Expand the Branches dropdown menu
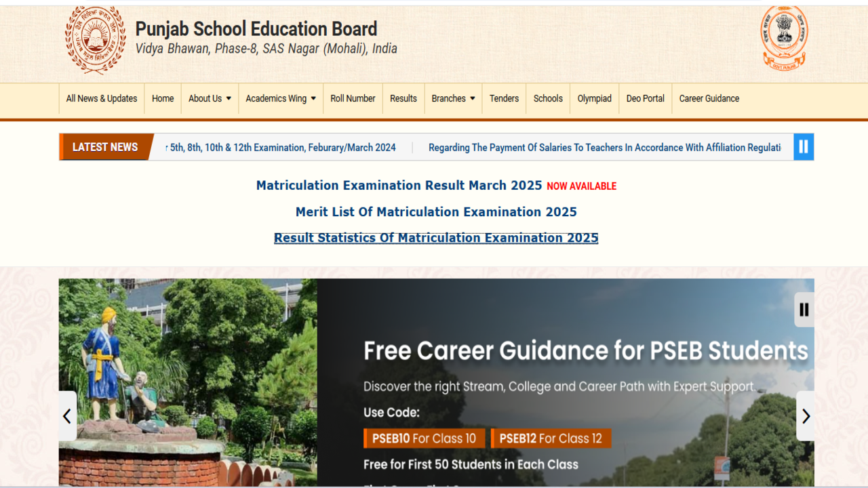The height and width of the screenshot is (488, 868). pyautogui.click(x=453, y=98)
